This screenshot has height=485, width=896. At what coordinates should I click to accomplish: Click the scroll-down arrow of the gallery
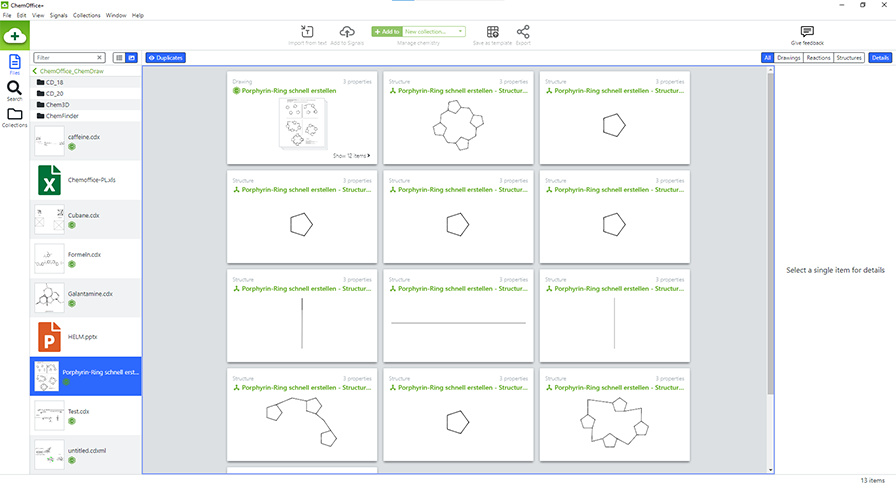(770, 470)
